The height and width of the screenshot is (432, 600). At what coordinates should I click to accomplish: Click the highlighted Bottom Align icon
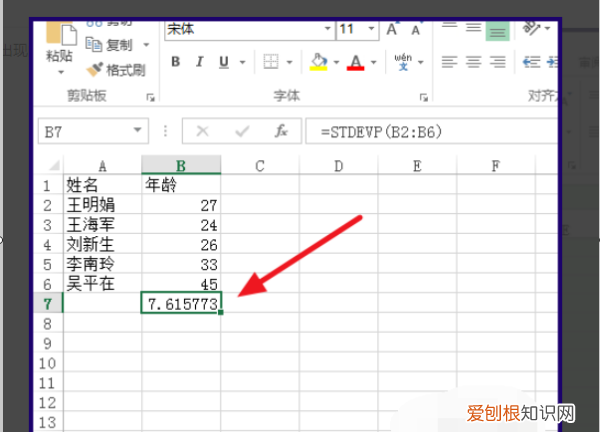(497, 31)
